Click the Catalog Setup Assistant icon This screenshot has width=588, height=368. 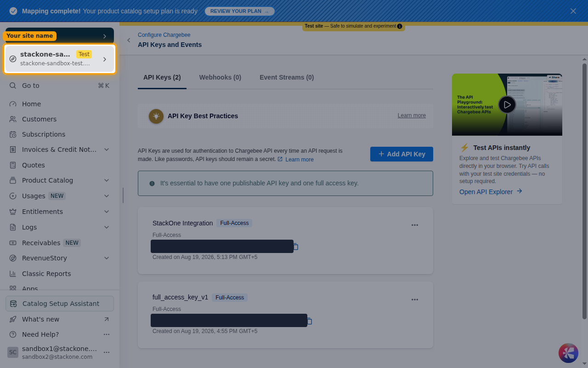point(13,304)
